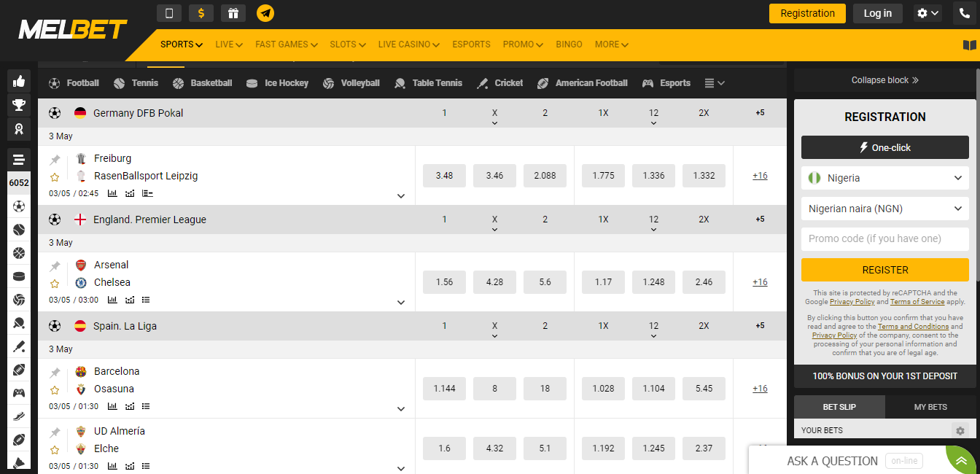
Task: Click the 6052 events counter in sidebar
Action: 19,183
